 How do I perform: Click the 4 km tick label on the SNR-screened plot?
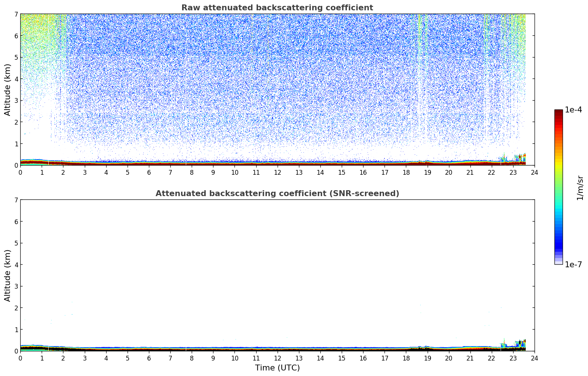coord(16,265)
